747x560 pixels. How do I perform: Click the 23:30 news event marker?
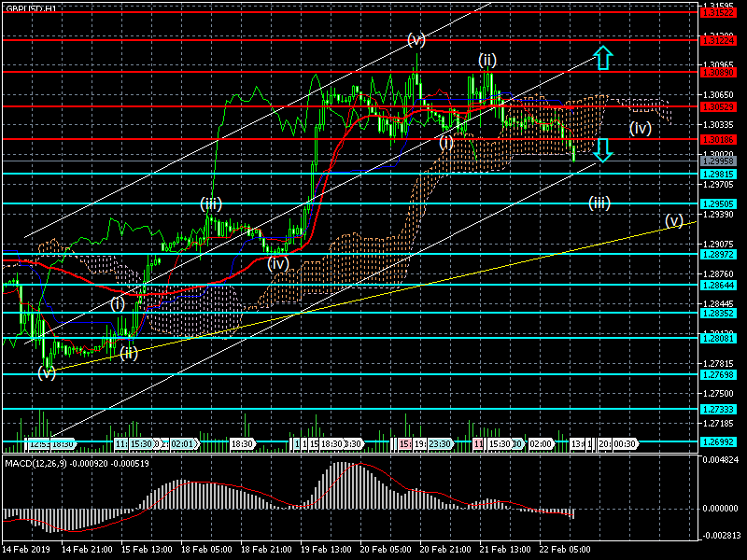(439, 444)
